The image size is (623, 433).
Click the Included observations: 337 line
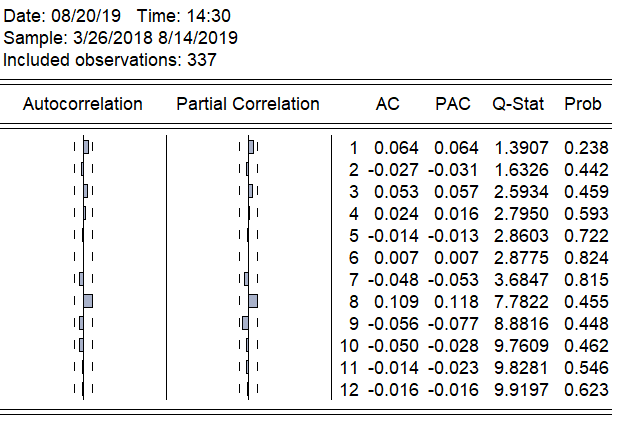pos(110,59)
